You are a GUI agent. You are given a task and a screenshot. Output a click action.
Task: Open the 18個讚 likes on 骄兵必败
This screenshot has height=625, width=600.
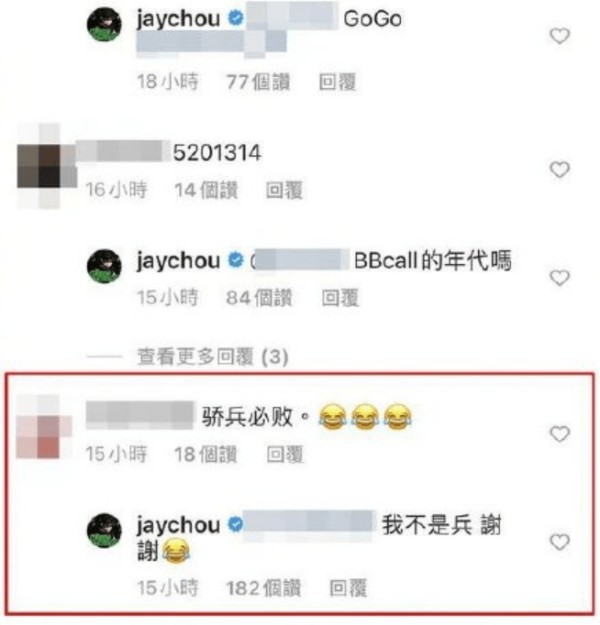[206, 454]
